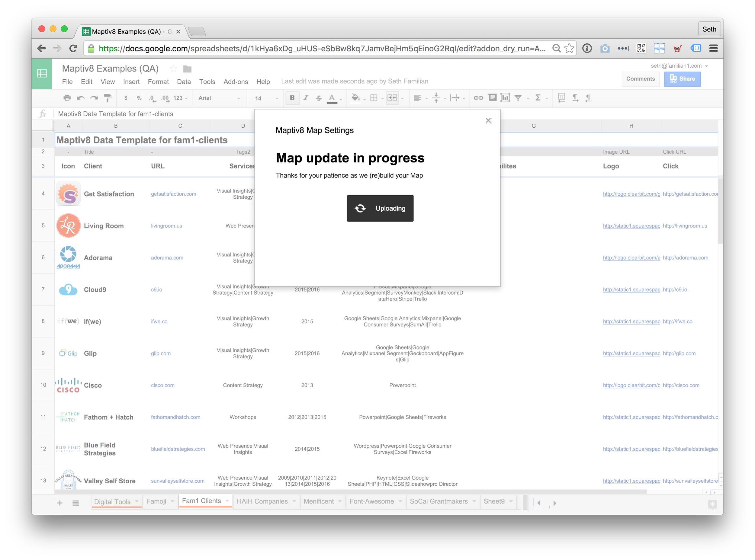Click the left-to-right text direction icon
This screenshot has height=560, width=755.
tap(575, 98)
